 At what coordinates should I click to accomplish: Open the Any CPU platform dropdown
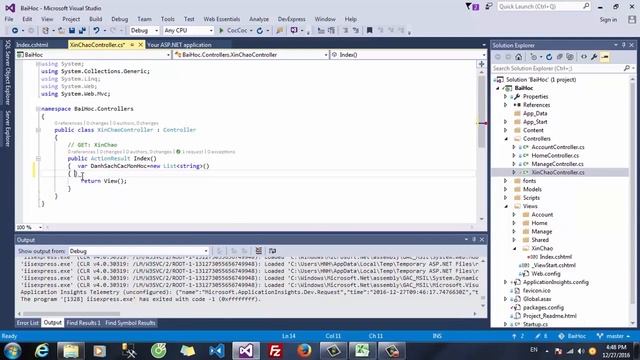[188, 31]
